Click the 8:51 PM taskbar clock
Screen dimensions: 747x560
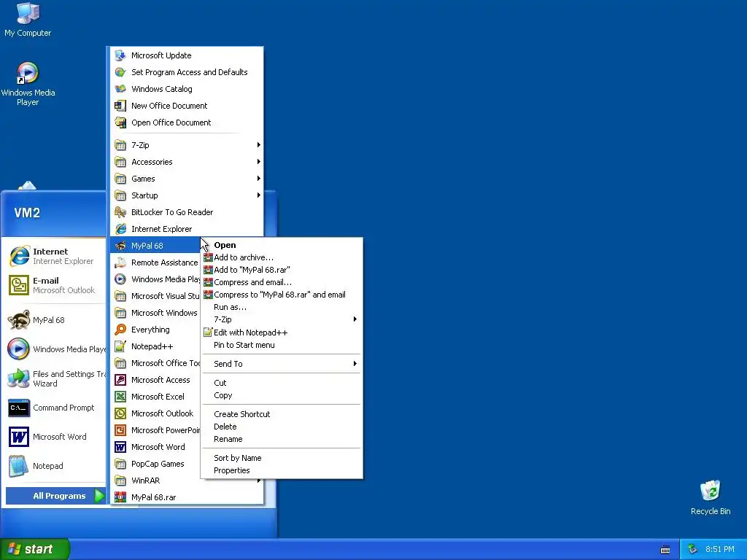(719, 549)
